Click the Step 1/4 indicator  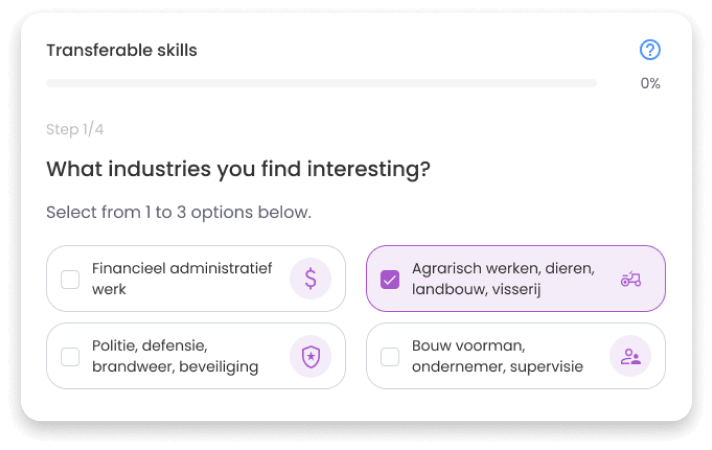click(x=75, y=129)
